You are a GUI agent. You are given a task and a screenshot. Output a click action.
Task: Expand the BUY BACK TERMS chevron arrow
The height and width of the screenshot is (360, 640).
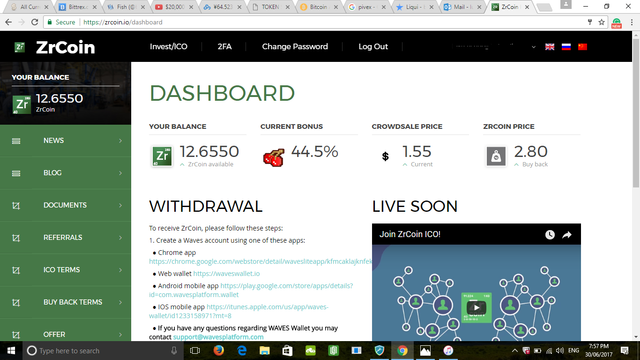pos(120,302)
